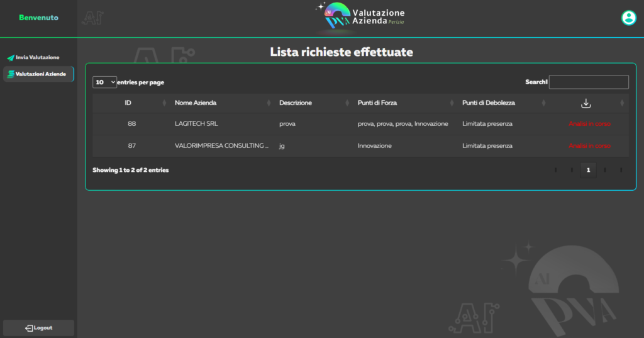Image resolution: width=644 pixels, height=338 pixels.
Task: Select the VALORIMPRESA CONSULTING company name cell
Action: pos(221,146)
